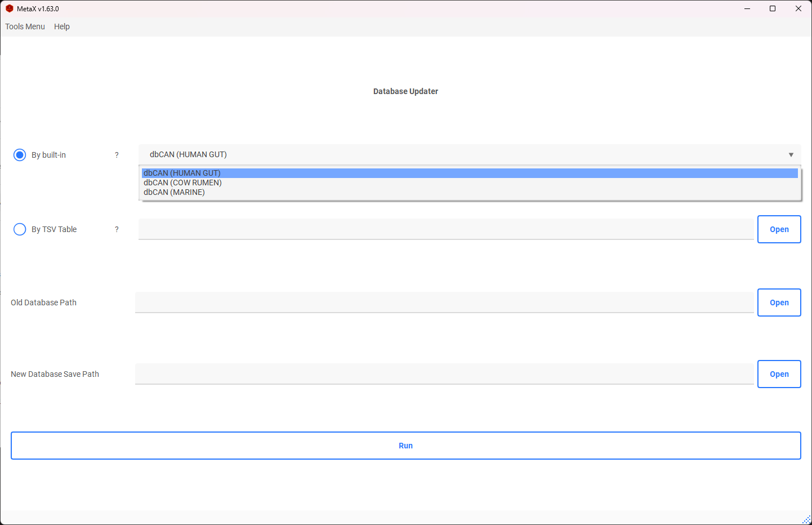Click Open button for New Database Save Path
Screen dimensions: 812x525
click(779, 374)
